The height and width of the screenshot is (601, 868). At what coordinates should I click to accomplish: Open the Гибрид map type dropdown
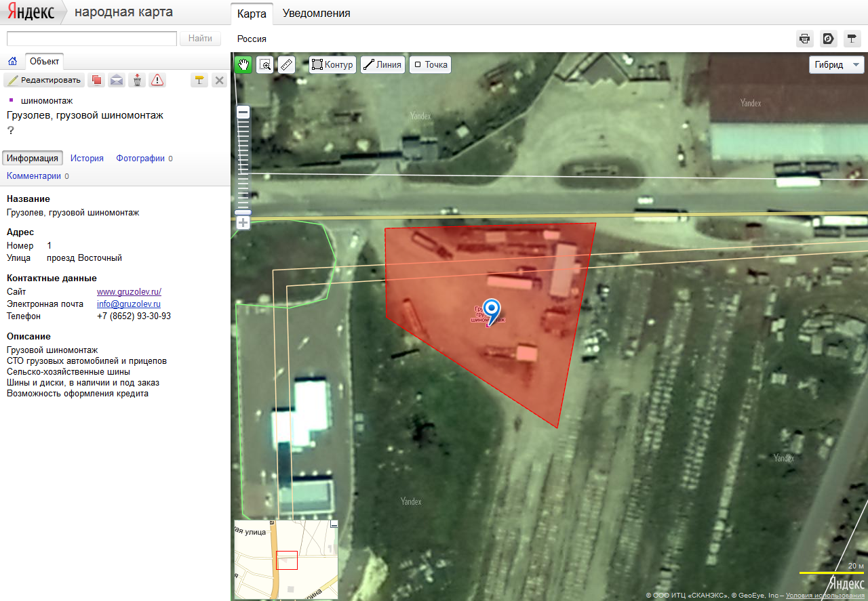point(836,65)
